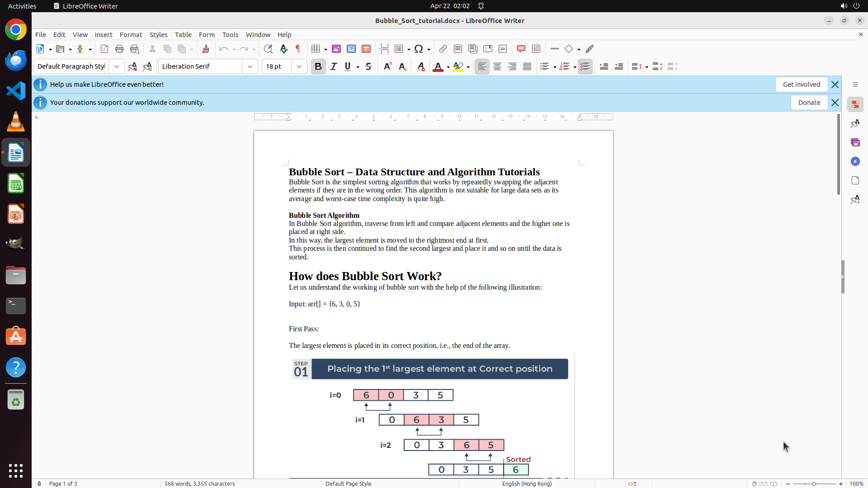Viewport: 868px width, 488px height.
Task: Open the Tools menu
Action: [x=230, y=35]
